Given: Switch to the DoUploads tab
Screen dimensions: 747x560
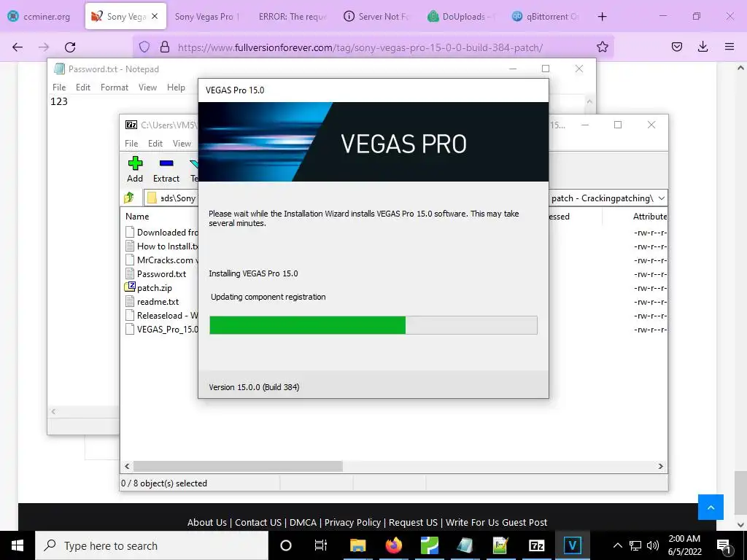Looking at the screenshot, I should tap(461, 17).
